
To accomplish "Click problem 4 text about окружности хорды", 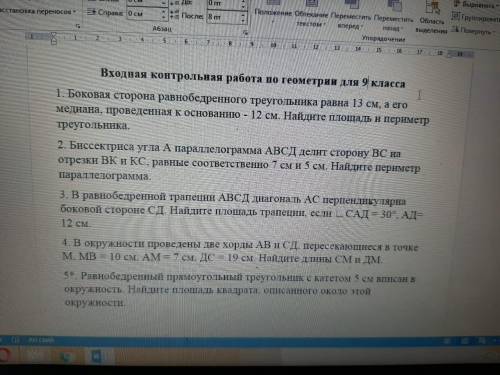I will coord(240,251).
